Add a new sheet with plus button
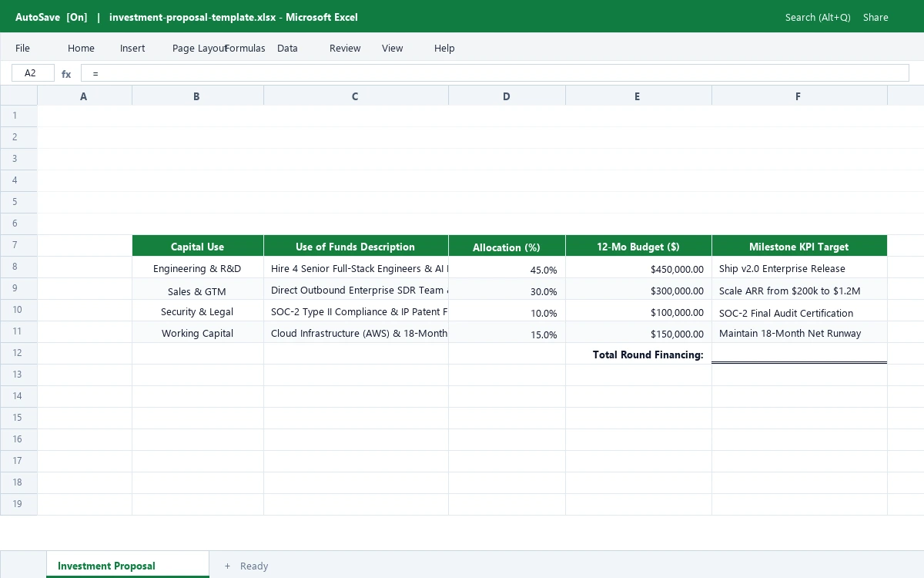 tap(227, 566)
